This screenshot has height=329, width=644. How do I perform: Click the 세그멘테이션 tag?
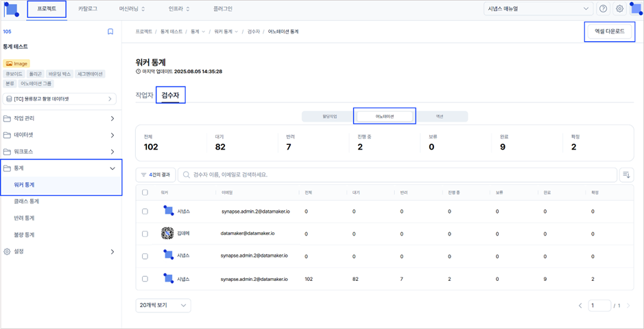click(91, 74)
